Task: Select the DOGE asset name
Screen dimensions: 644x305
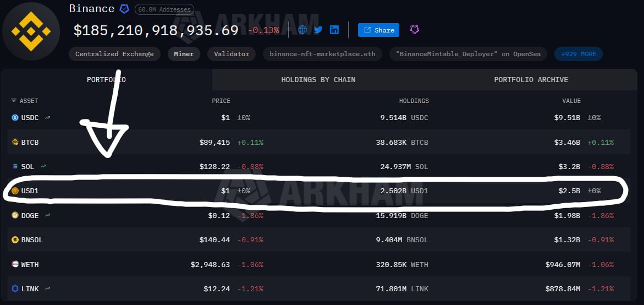Action: [30, 215]
